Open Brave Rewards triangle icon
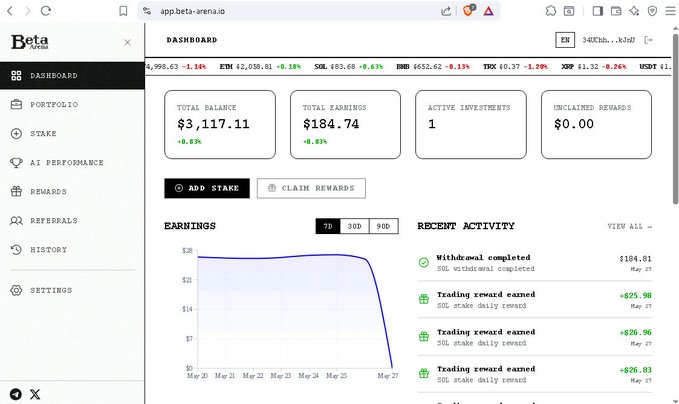679x404 pixels. 488,11
